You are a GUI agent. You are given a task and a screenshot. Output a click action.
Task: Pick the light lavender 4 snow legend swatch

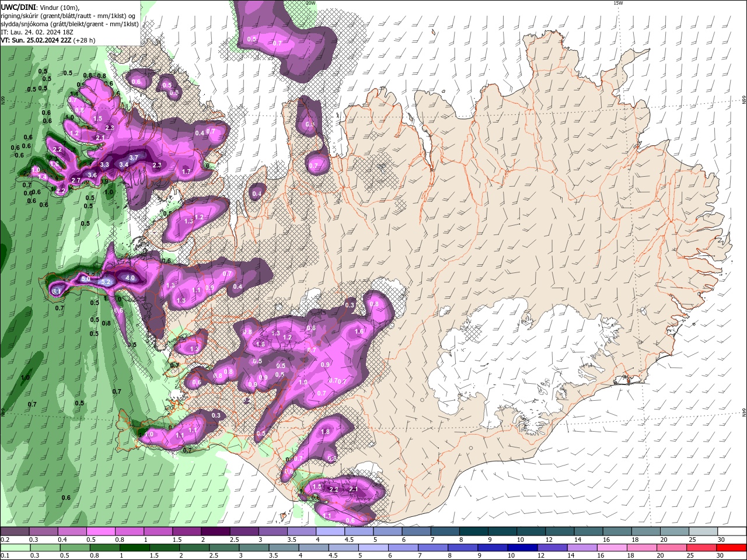click(x=330, y=531)
